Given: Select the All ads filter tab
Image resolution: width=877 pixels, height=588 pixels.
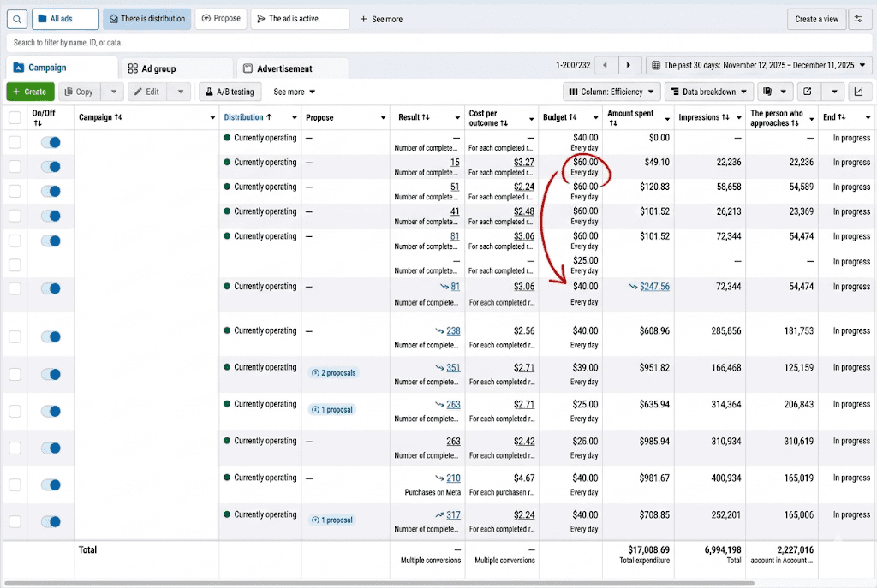Looking at the screenshot, I should point(65,19).
